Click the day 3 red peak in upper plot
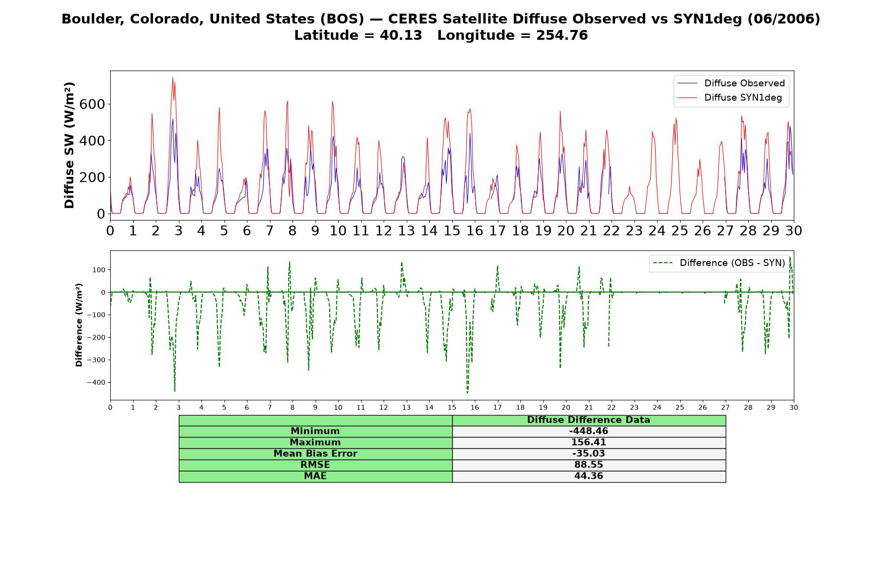The image size is (882, 588). click(172, 78)
